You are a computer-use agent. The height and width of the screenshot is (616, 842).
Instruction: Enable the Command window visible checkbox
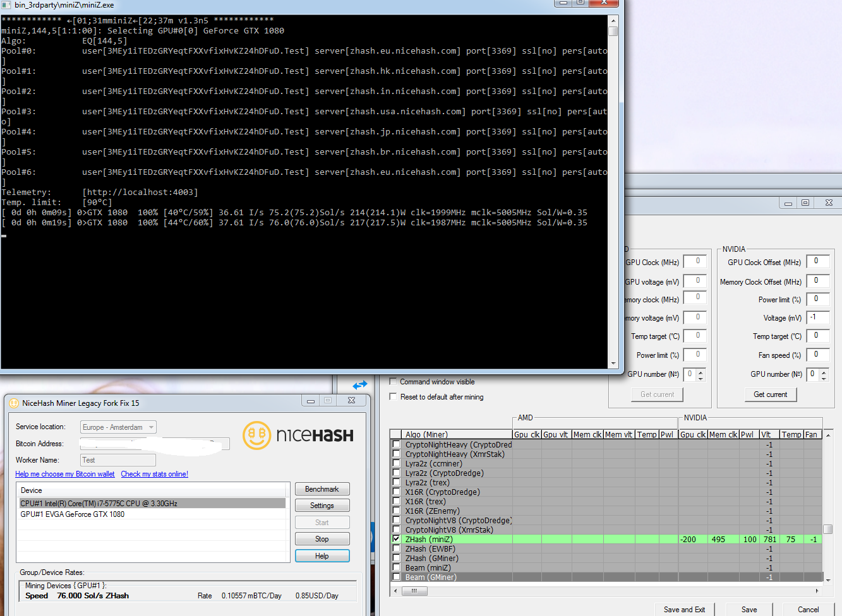click(394, 381)
